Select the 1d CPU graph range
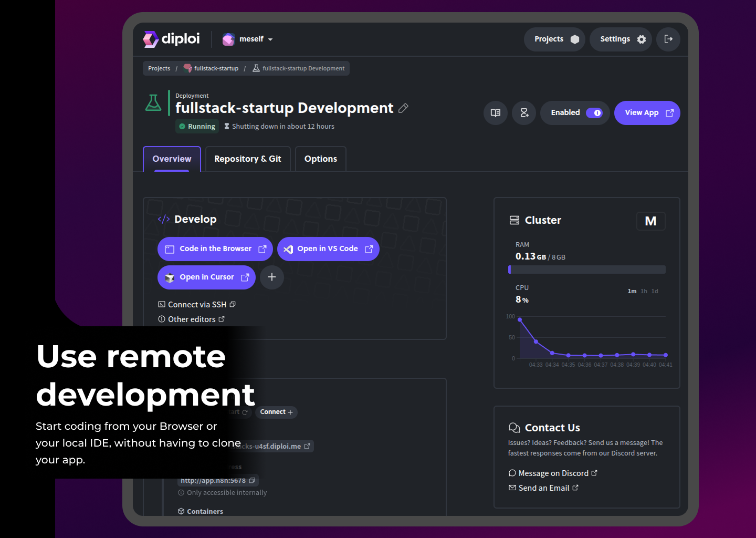 pos(655,291)
